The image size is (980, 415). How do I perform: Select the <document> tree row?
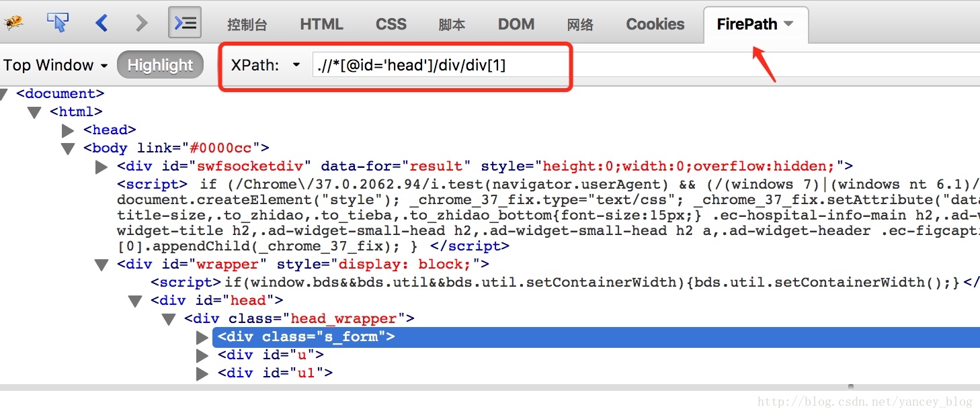pos(60,93)
